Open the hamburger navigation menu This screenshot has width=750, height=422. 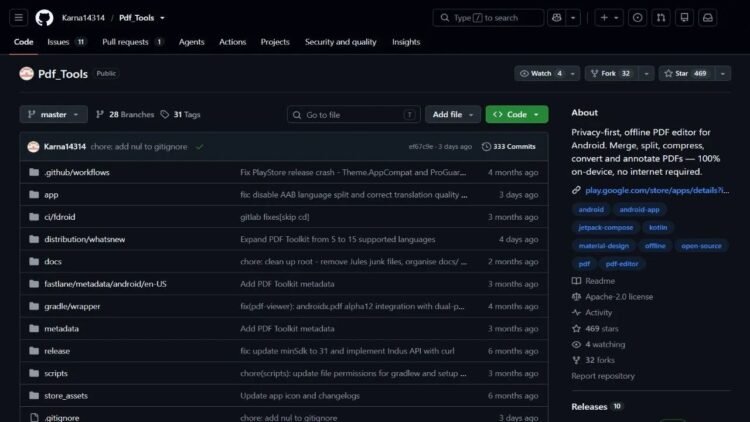(x=18, y=18)
